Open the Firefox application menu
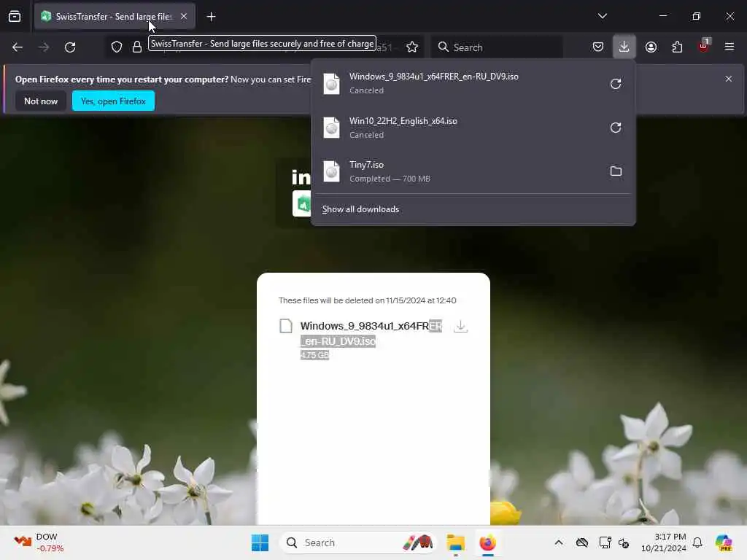Image resolution: width=747 pixels, height=560 pixels. click(x=729, y=47)
